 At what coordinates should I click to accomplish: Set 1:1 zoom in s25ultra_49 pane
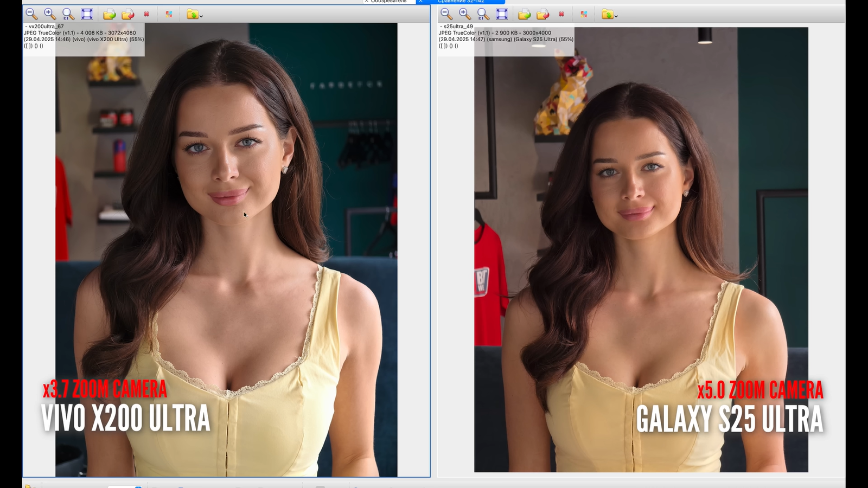(x=483, y=14)
